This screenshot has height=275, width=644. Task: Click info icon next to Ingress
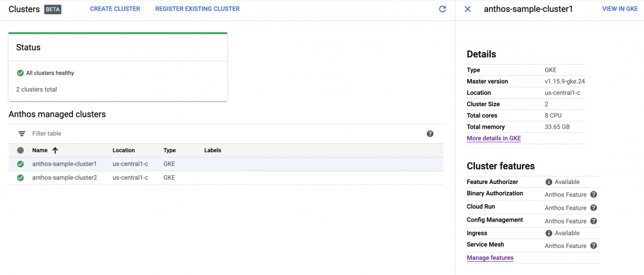[x=548, y=233]
